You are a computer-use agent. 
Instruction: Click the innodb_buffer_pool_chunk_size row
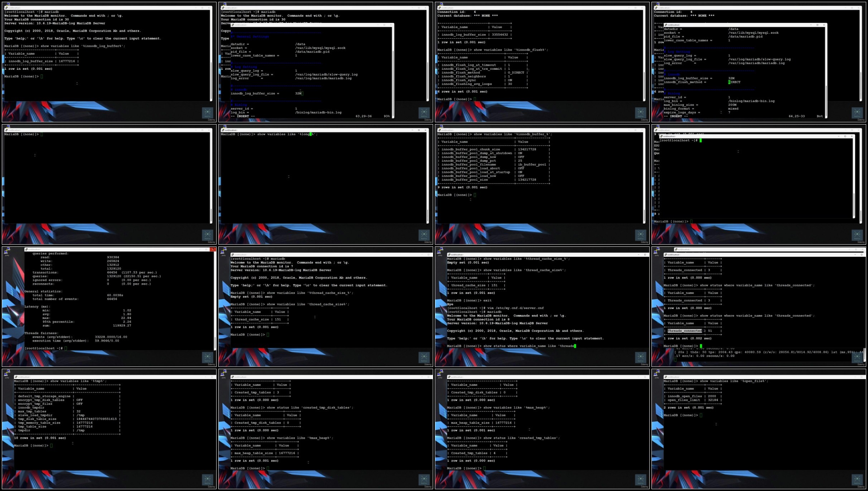(494, 149)
